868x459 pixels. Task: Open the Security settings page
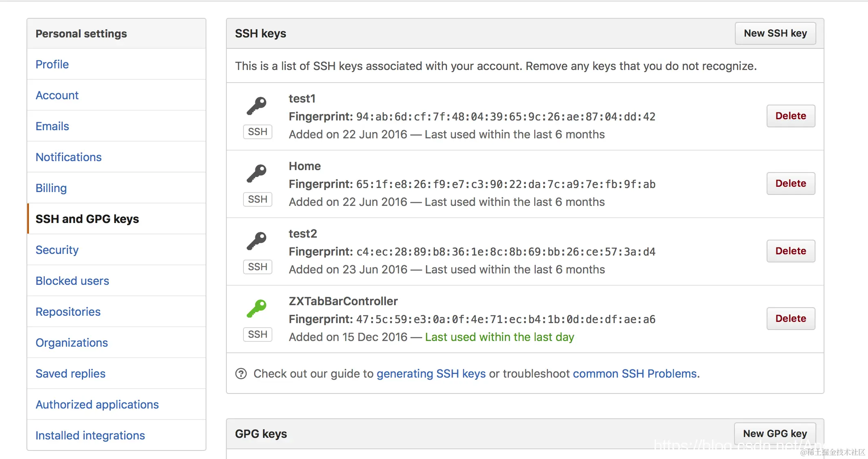(x=57, y=250)
